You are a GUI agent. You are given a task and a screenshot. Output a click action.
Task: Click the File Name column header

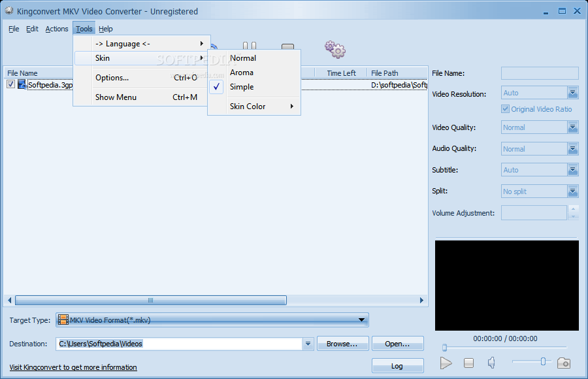coord(39,73)
